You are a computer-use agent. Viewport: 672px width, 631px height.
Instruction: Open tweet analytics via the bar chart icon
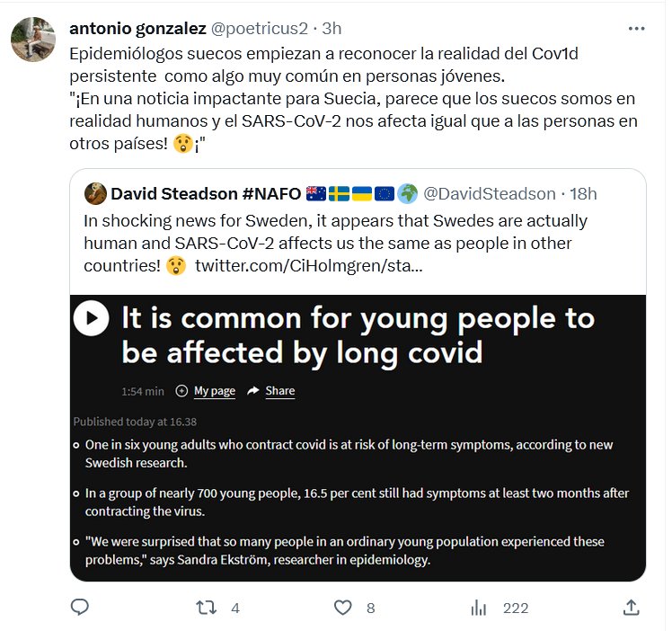coord(478,609)
